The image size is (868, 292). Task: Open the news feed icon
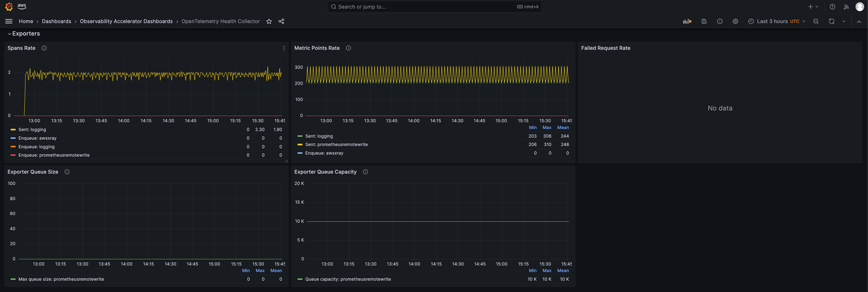[846, 7]
